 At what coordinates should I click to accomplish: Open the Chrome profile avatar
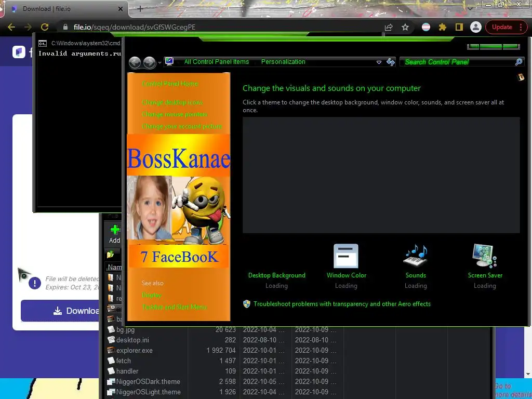[476, 27]
